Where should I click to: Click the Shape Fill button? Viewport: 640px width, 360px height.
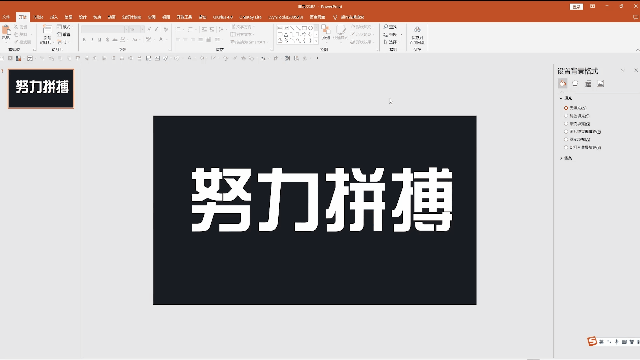click(x=361, y=27)
